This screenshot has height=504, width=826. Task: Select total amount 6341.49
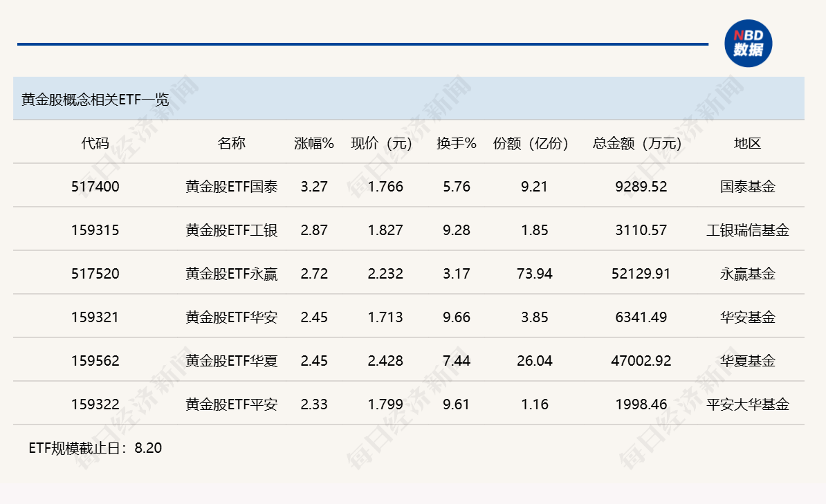(x=641, y=317)
